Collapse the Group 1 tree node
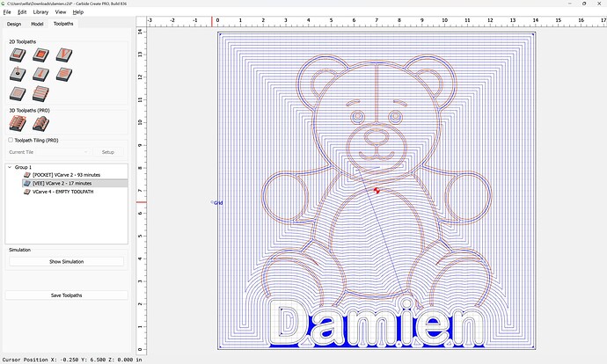Screen dimensions: 607x364 click(10, 167)
